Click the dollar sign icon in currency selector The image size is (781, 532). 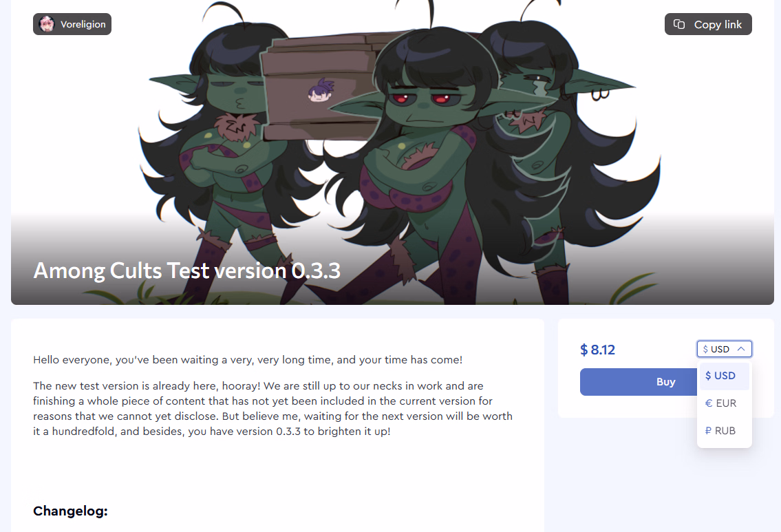pyautogui.click(x=705, y=349)
